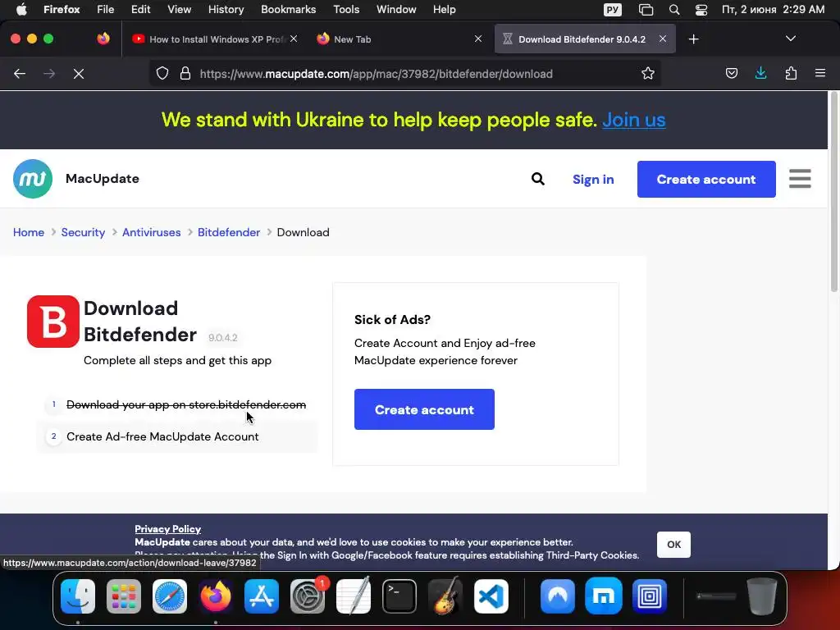Viewport: 840px width, 630px height.
Task: Open the Apple menu
Action: 21,9
